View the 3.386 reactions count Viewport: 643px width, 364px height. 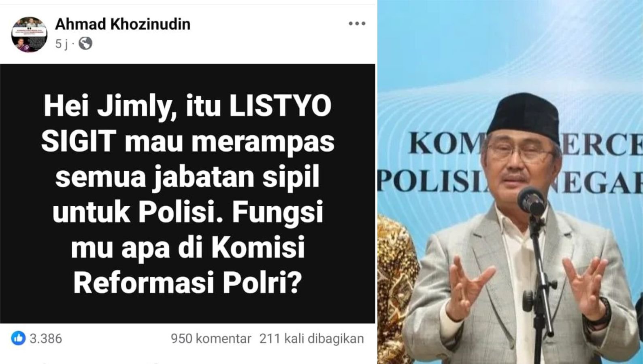click(46, 339)
